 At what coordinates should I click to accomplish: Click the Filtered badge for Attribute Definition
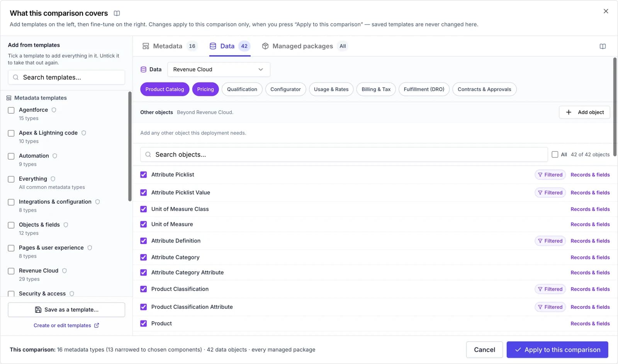click(x=550, y=241)
